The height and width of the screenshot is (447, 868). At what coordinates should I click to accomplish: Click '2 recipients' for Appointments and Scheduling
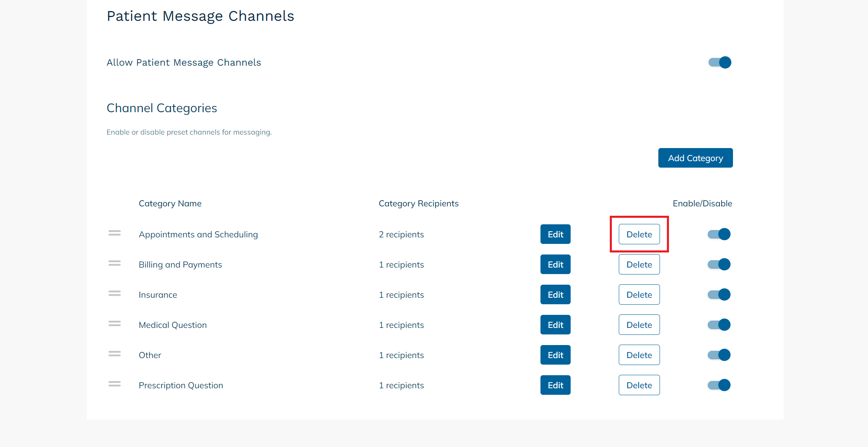(x=401, y=235)
